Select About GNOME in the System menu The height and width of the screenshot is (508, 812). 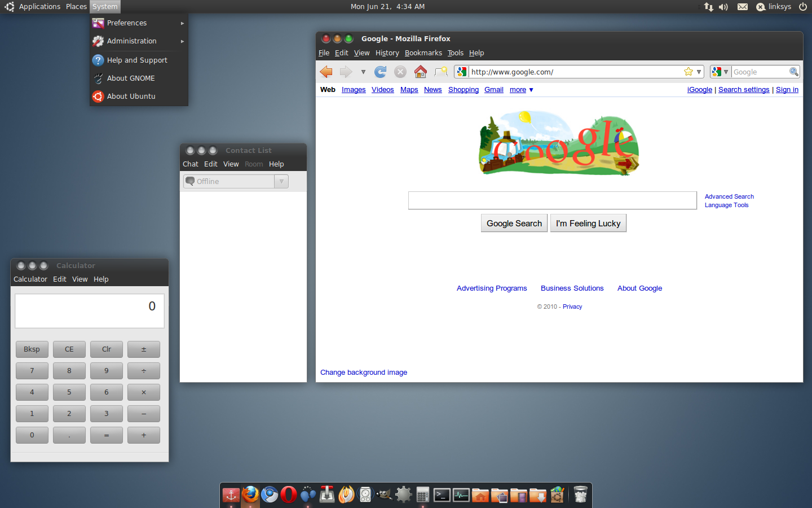(x=139, y=78)
